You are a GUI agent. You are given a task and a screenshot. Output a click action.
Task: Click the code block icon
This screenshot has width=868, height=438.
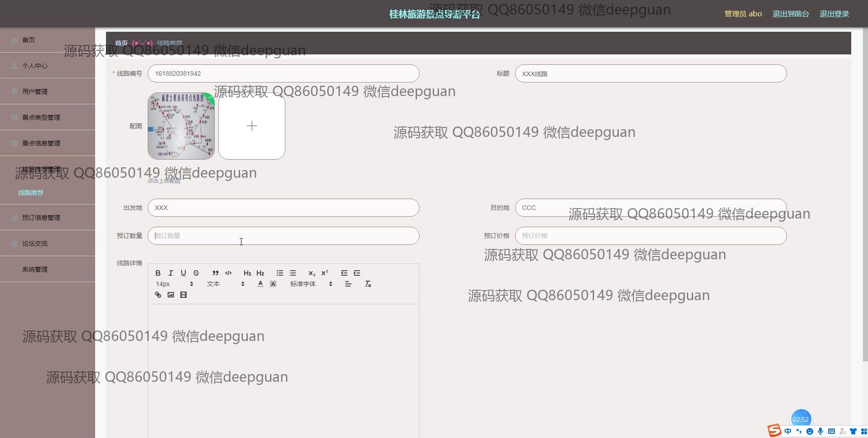pyautogui.click(x=228, y=273)
